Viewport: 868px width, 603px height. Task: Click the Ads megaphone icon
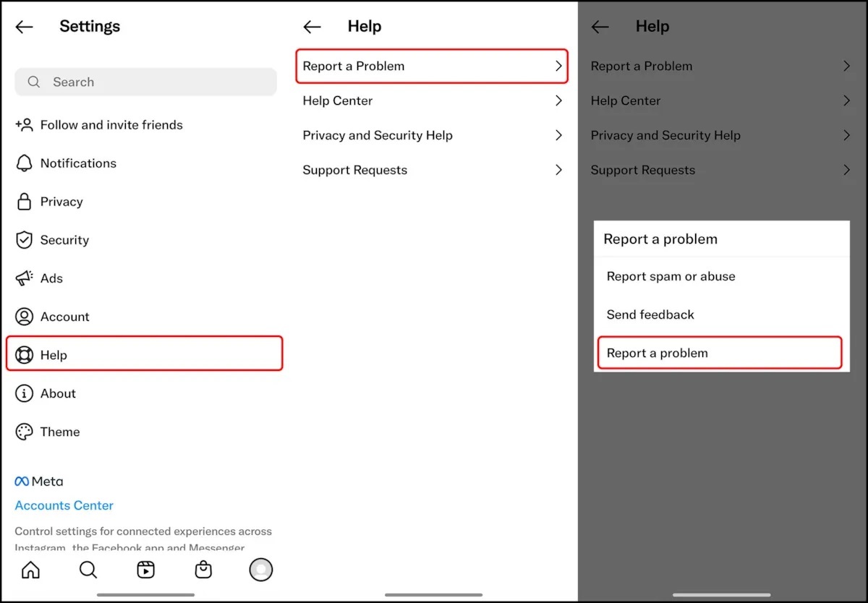pos(25,278)
